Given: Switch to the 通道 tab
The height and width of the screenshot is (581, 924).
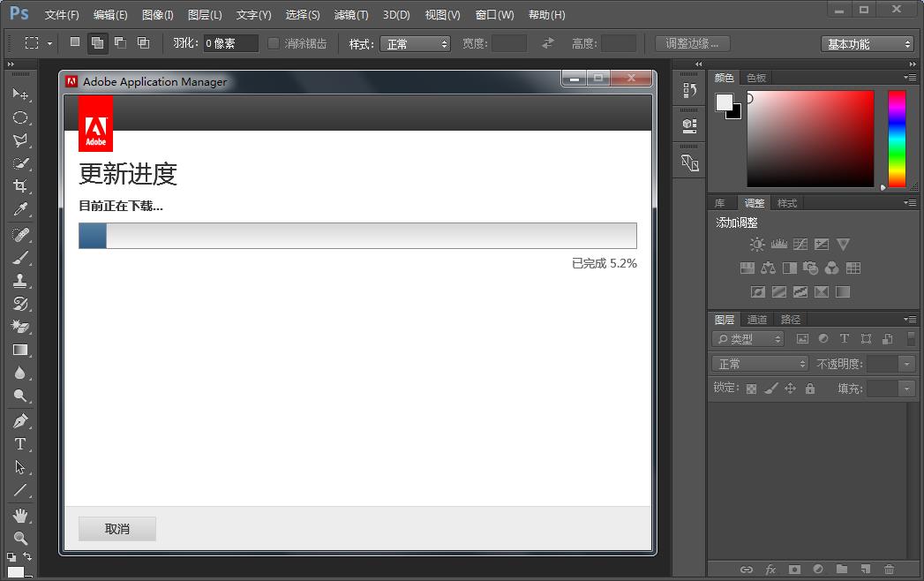Looking at the screenshot, I should click(756, 319).
